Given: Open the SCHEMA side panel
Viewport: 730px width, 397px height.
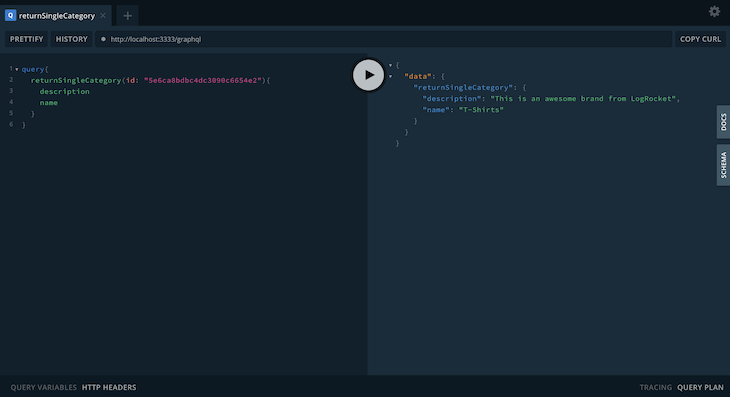Looking at the screenshot, I should 723,165.
